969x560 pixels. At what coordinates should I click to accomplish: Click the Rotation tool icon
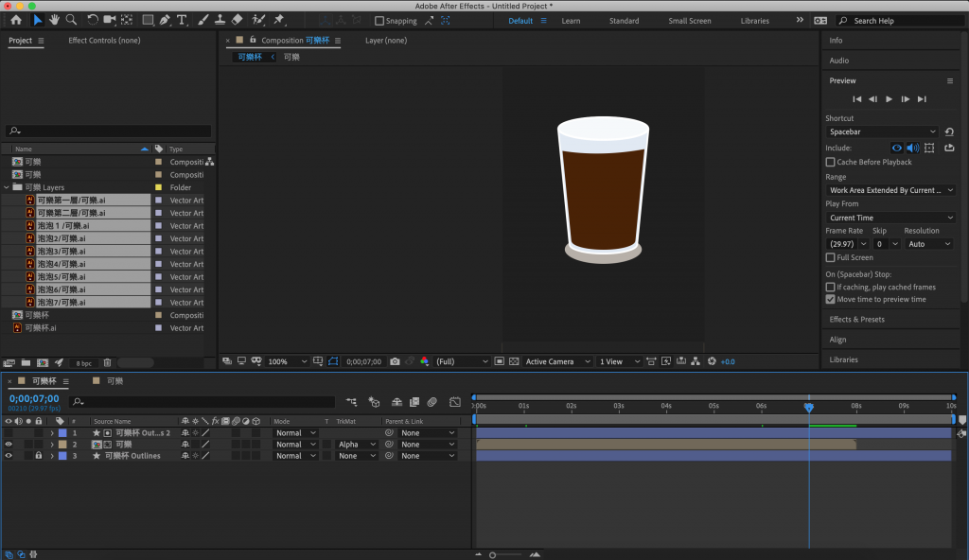point(92,20)
